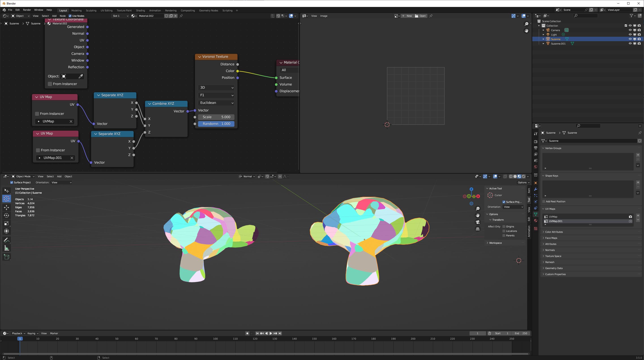Screen dimensions: 644x360
Task: Select the Annotate tool
Action: [x=6, y=240]
